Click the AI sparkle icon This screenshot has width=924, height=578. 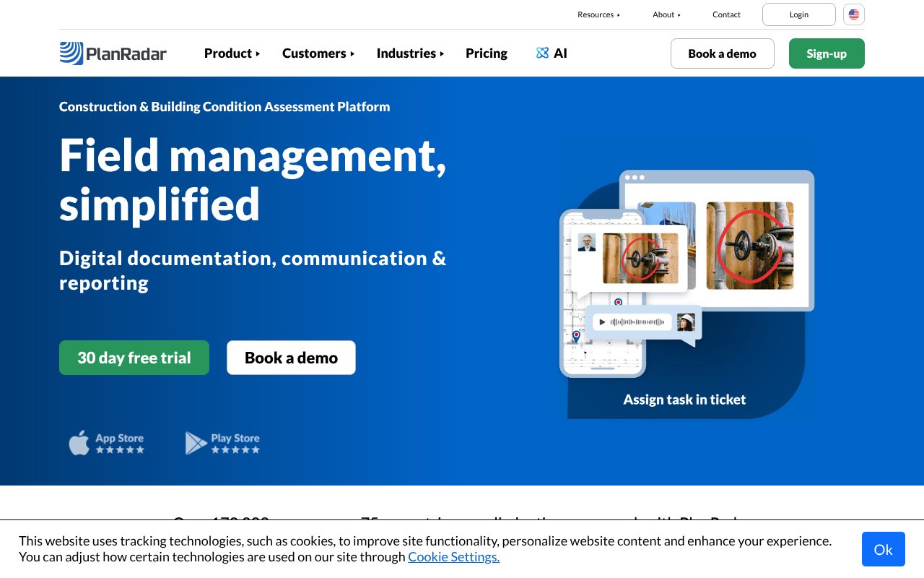tap(542, 53)
